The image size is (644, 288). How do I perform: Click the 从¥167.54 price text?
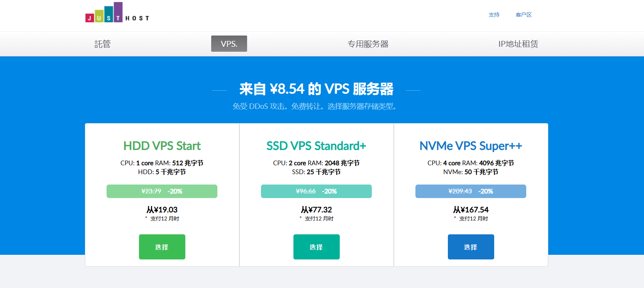[471, 210]
